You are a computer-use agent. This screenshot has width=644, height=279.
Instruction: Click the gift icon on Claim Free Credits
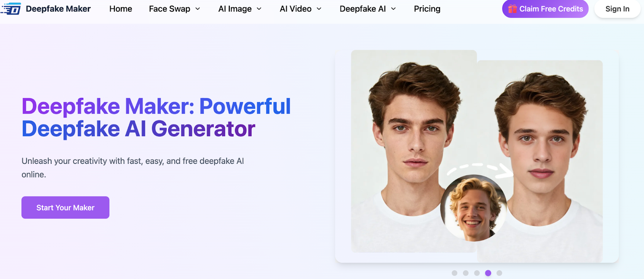click(512, 9)
